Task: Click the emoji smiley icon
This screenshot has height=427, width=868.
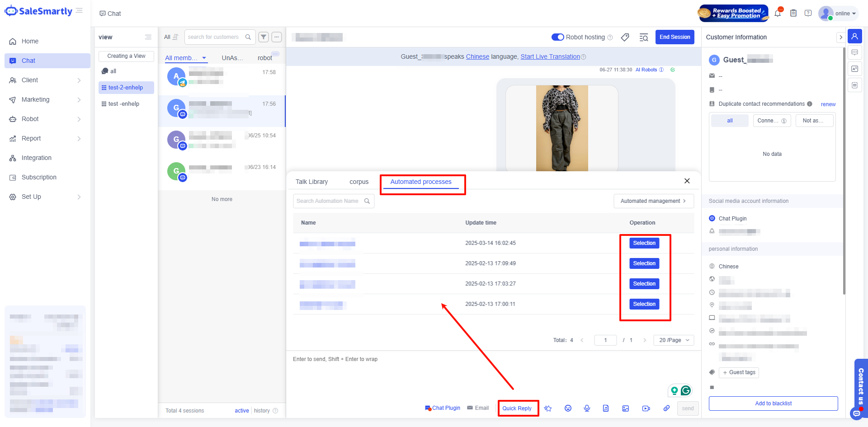Action: click(x=568, y=408)
